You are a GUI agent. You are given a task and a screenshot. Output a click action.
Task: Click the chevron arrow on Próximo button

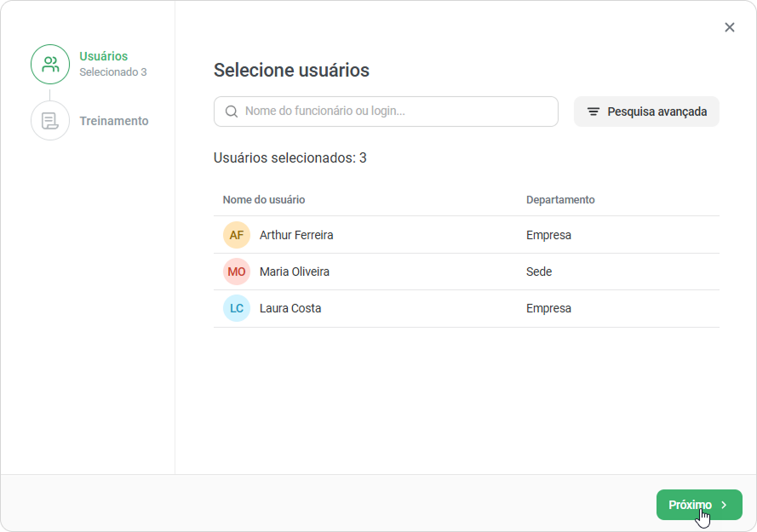click(x=724, y=505)
